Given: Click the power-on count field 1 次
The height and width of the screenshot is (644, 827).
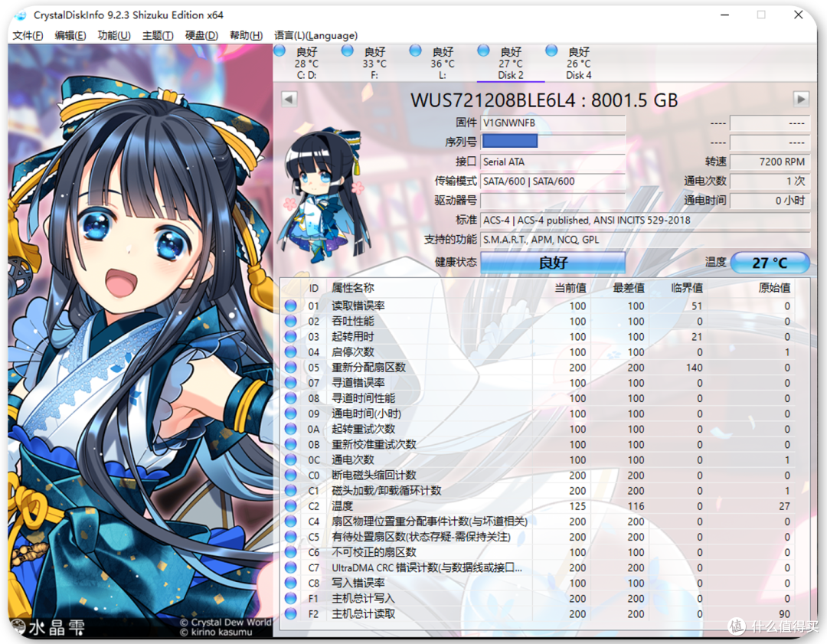Looking at the screenshot, I should pos(770,181).
